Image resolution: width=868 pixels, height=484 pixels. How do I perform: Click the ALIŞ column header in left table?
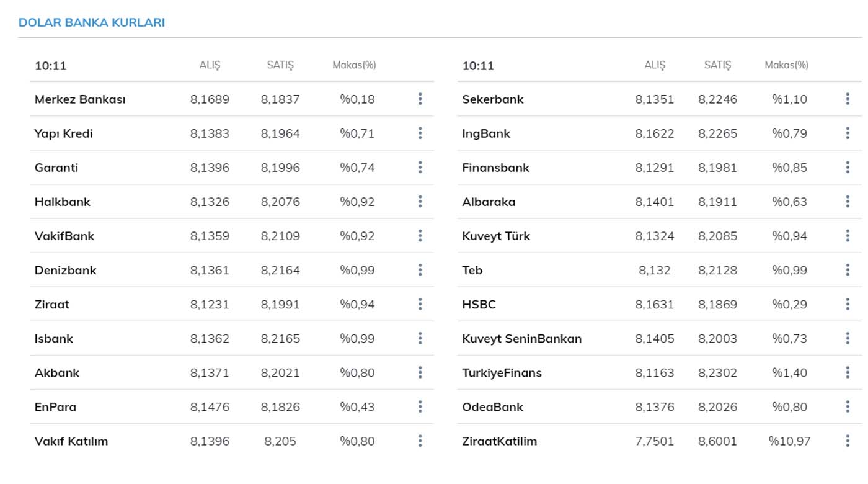tap(210, 65)
